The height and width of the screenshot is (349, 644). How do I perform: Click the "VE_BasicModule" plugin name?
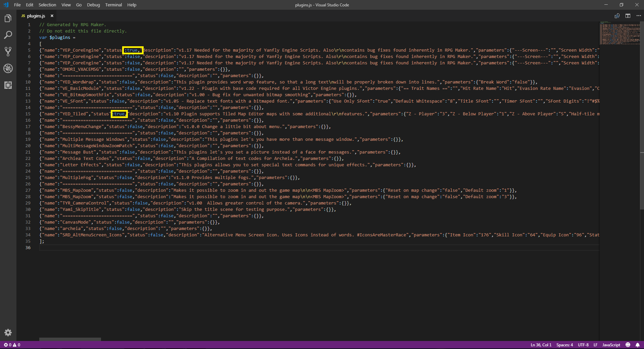pos(81,89)
